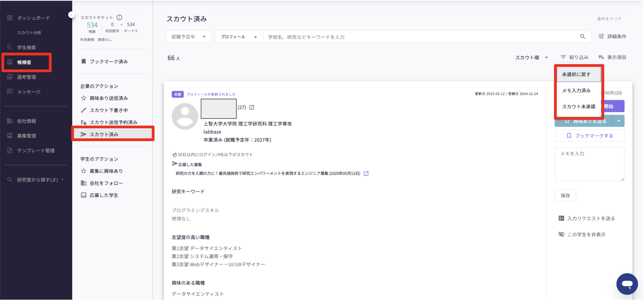Open 詳細条件 advanced conditions
This screenshot has height=302, width=644.
tap(612, 36)
